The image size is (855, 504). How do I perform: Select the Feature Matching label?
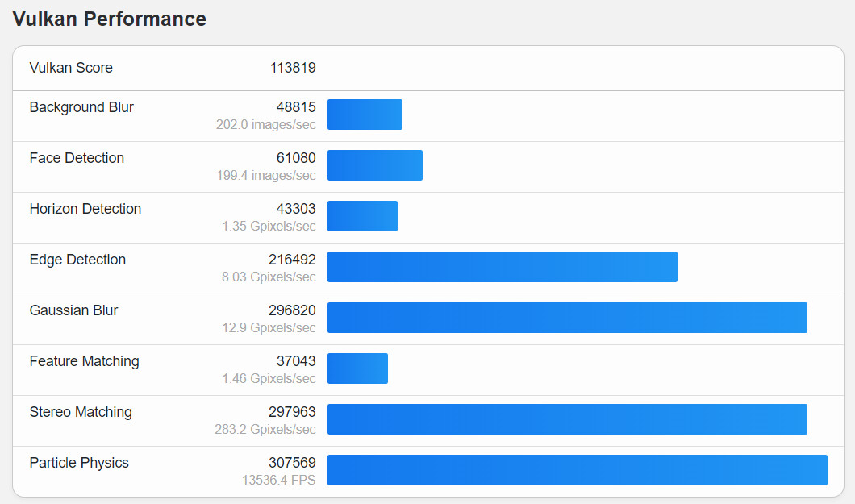pos(84,362)
